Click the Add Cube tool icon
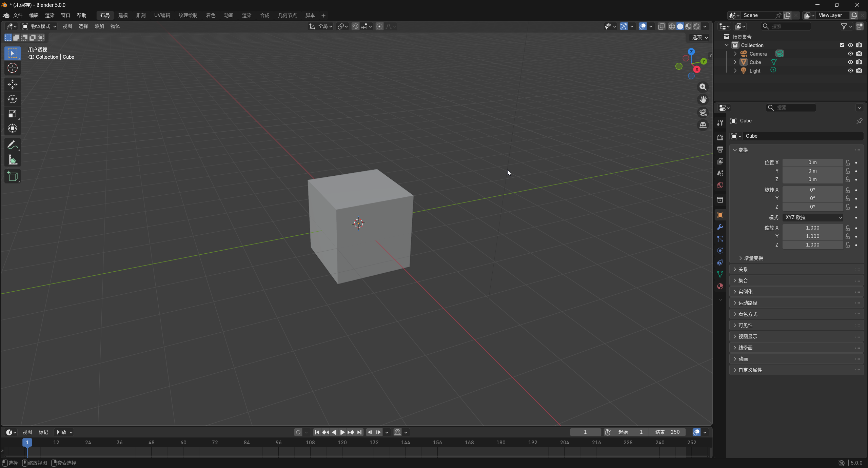868x468 pixels. 13,176
